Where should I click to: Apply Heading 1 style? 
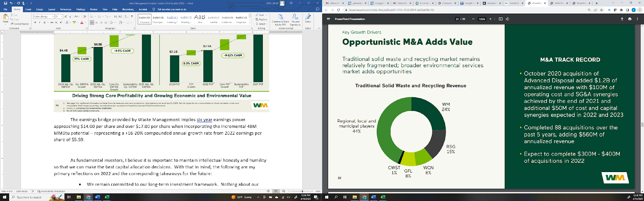click(x=172, y=20)
